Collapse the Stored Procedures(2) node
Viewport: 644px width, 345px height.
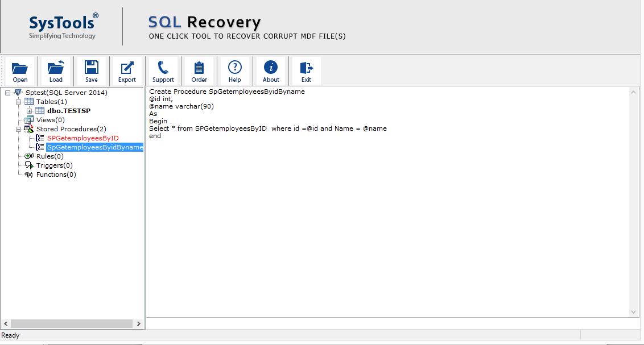pos(18,129)
